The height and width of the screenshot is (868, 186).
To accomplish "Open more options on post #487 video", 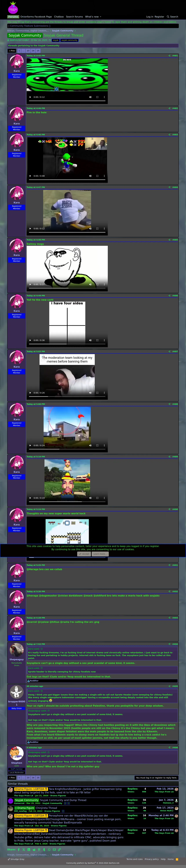I will [x=104, y=393].
